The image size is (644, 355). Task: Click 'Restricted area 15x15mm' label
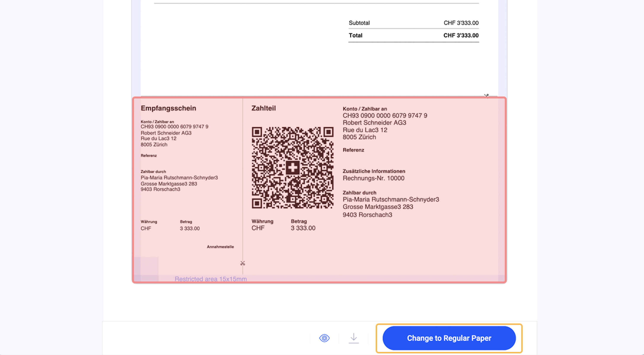(210, 279)
